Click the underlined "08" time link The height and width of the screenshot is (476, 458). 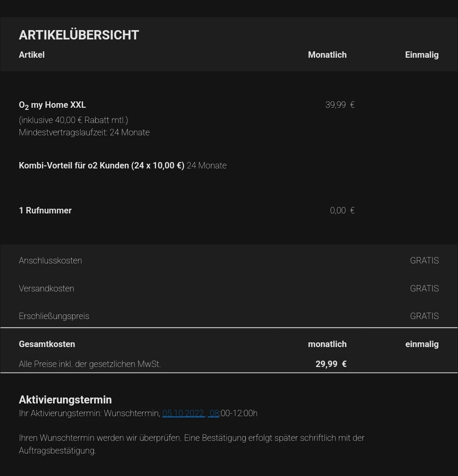[214, 413]
